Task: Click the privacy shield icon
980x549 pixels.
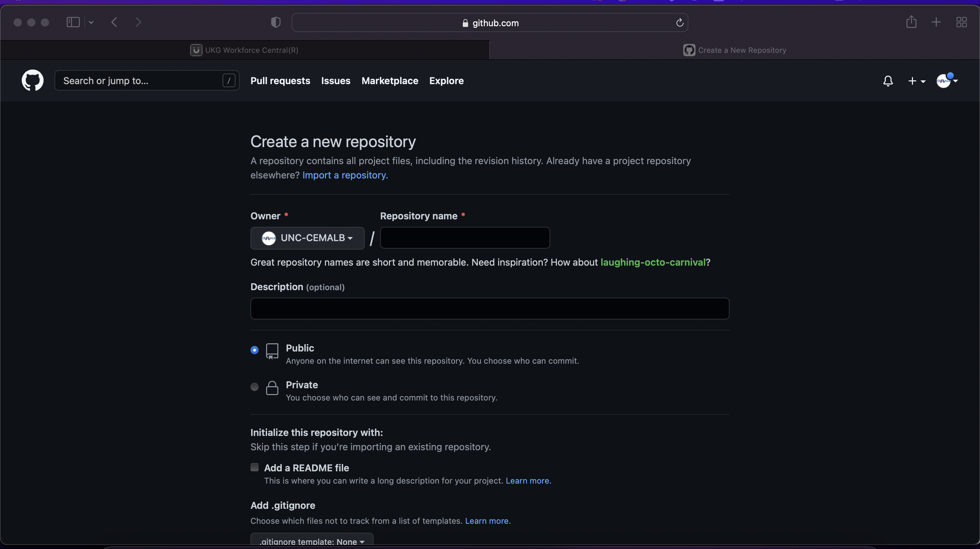Action: 275,22
